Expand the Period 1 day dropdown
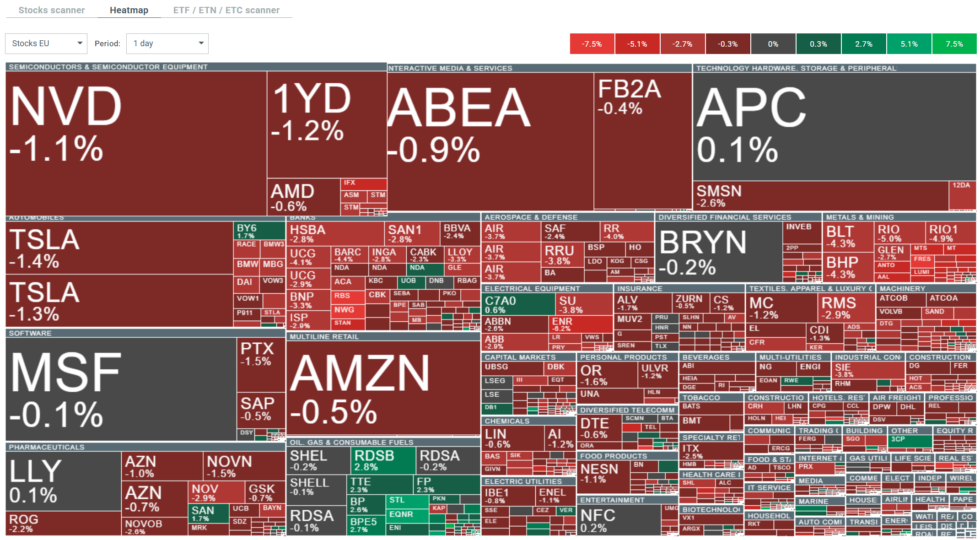 click(167, 43)
